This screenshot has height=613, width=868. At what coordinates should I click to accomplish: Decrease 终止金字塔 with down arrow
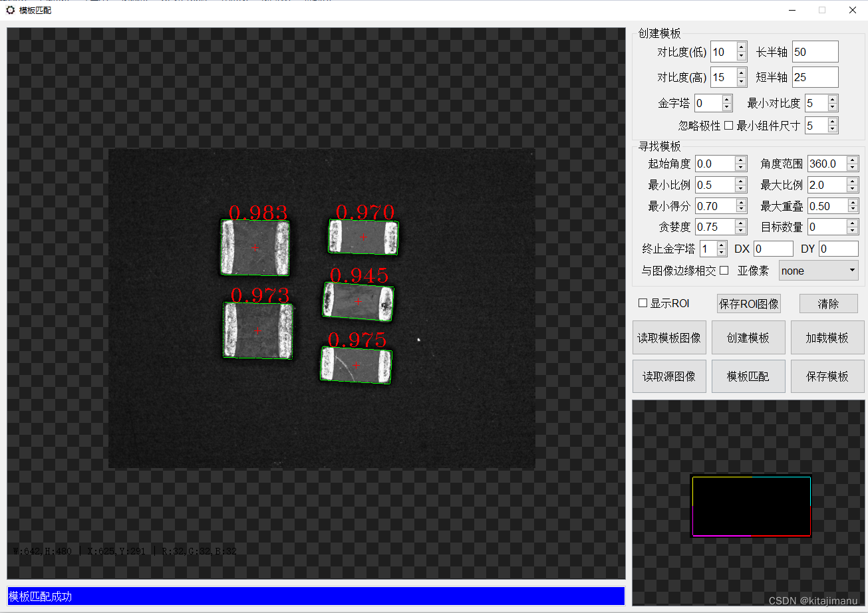722,253
